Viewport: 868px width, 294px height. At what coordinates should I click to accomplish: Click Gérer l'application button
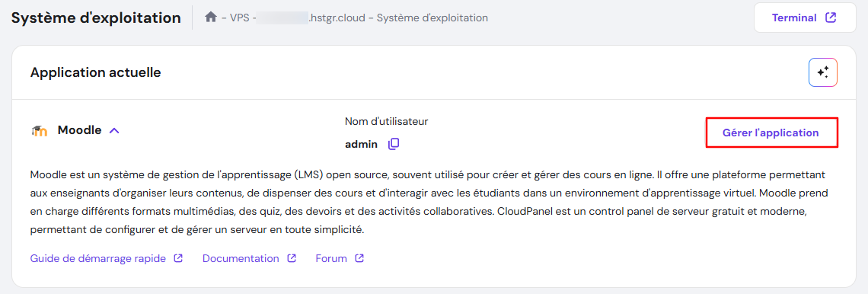[771, 133]
